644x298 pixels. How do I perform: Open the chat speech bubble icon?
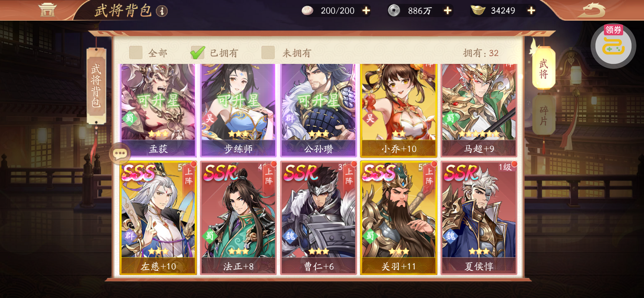120,154
